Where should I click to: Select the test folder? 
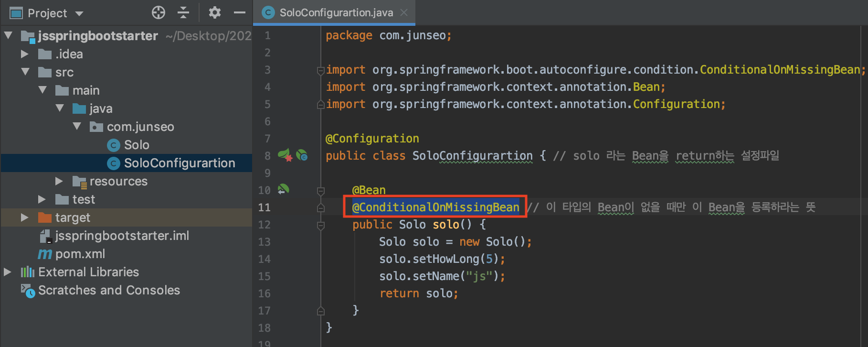[84, 199]
